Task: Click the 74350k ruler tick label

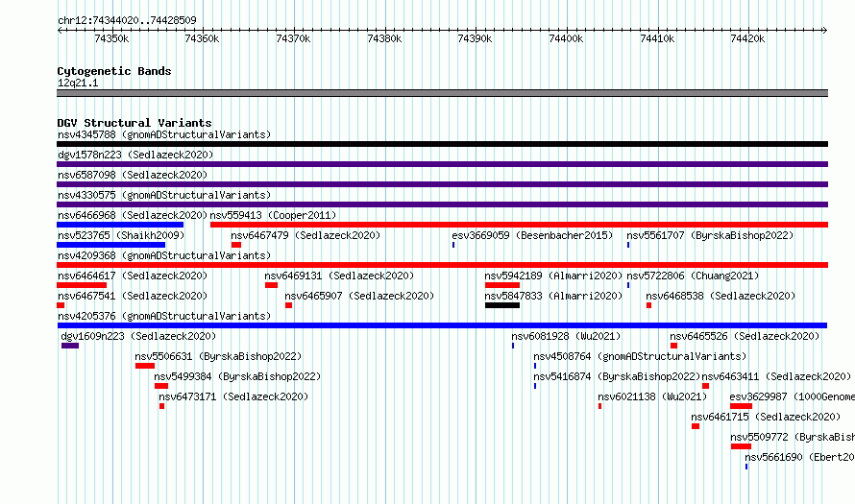Action: (x=111, y=38)
